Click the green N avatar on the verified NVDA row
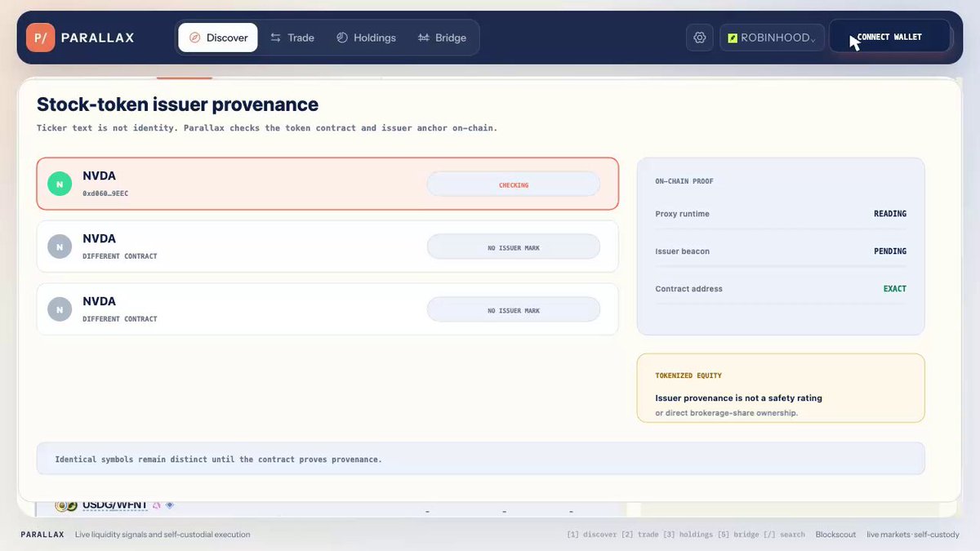Image resolution: width=980 pixels, height=551 pixels. coord(60,184)
